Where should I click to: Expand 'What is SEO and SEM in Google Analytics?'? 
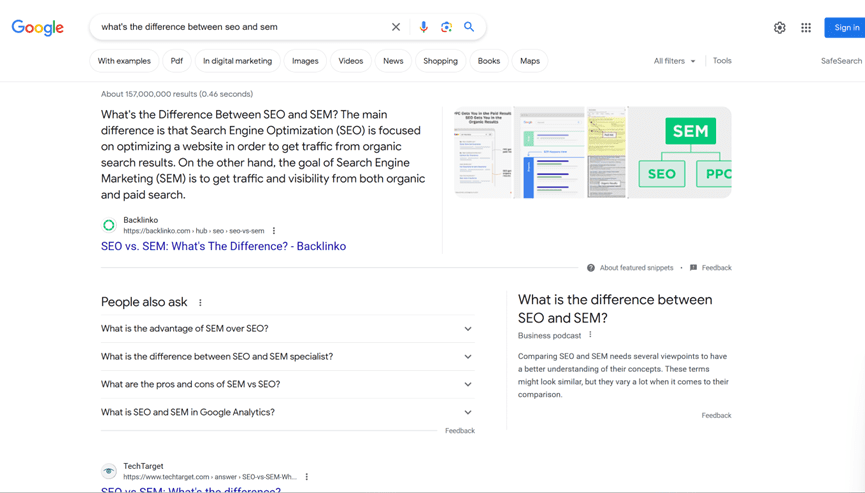467,412
